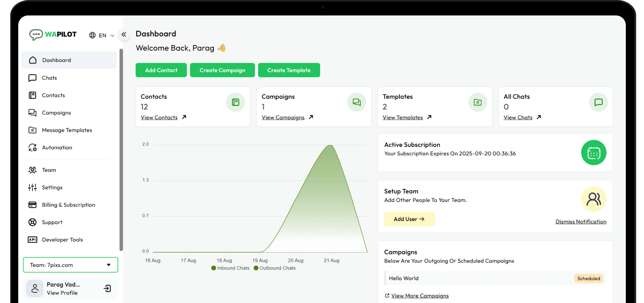
Task: Click the Contacts book icon in sidebar
Action: [x=32, y=95]
